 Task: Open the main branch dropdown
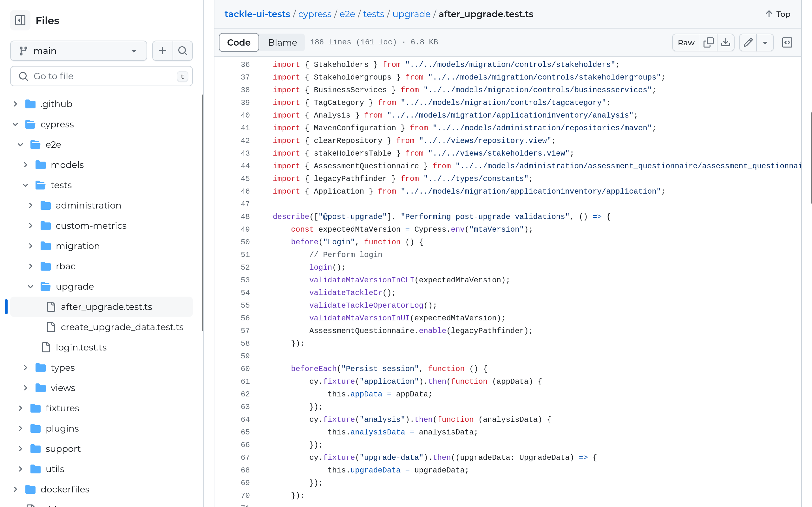click(79, 51)
